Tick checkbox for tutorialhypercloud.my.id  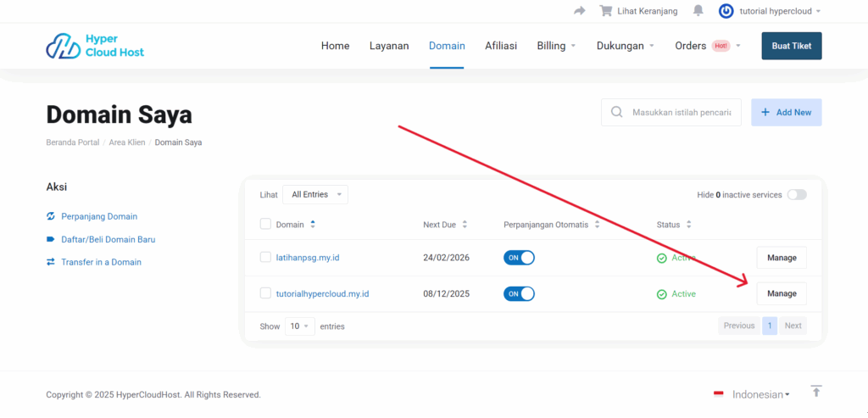coord(265,293)
